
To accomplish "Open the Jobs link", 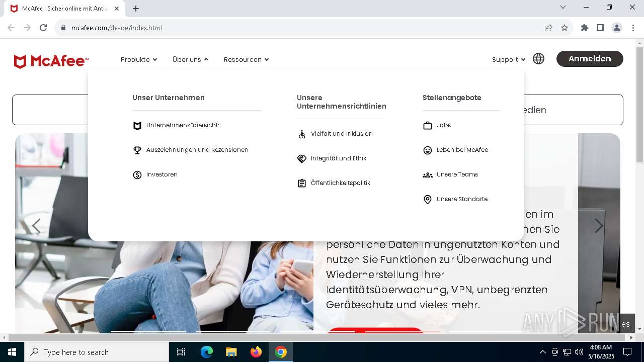I will (444, 125).
